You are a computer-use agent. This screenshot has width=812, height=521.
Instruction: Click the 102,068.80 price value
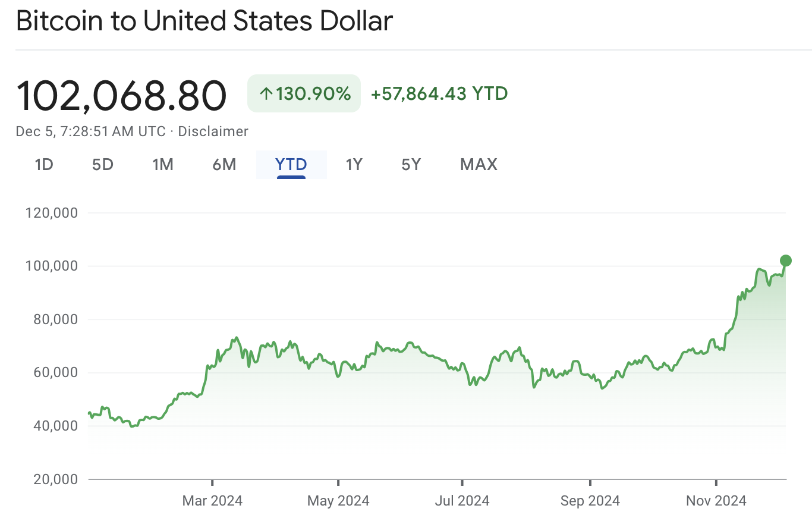122,95
